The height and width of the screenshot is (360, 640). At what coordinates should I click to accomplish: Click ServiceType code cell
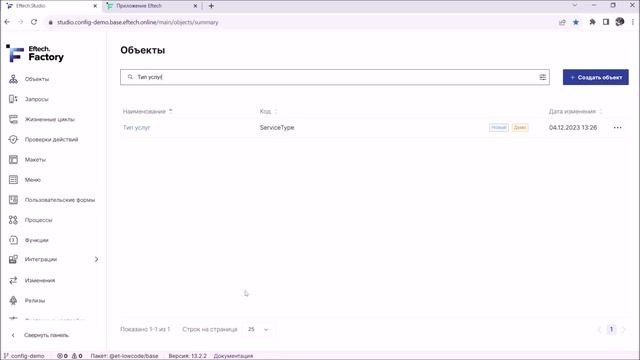pos(277,127)
